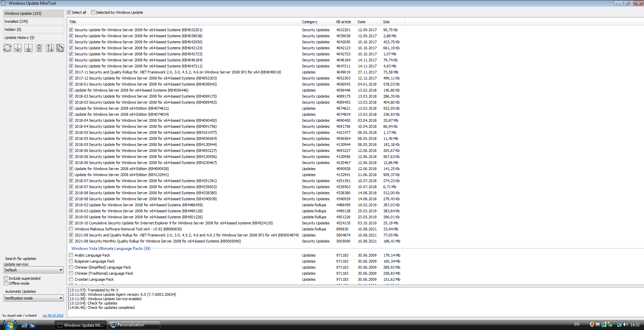Open the Safely Remove Hardware tray icon
Viewport: 644px width, 330px height.
(610, 324)
